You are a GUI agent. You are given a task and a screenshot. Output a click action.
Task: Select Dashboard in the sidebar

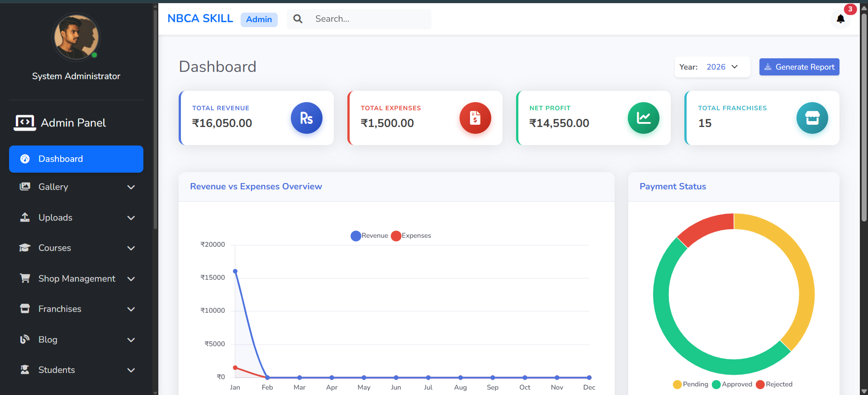pos(76,159)
